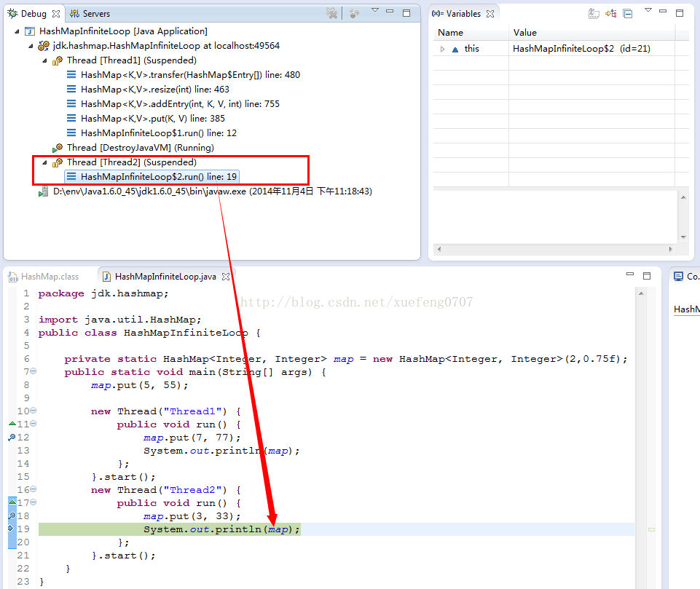Close the Debug tab
The image size is (700, 589).
pos(56,14)
